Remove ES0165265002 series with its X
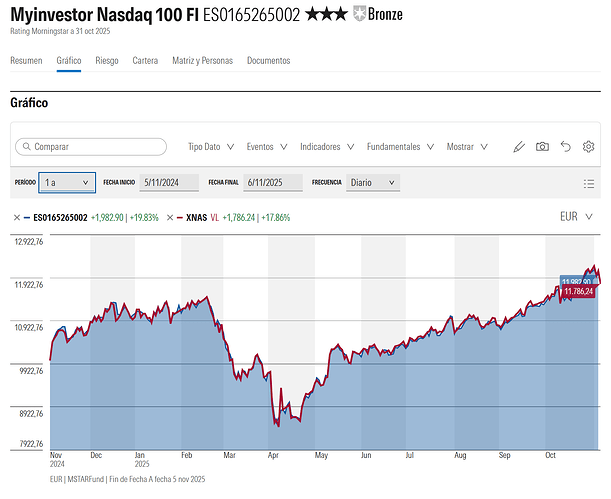 coord(17,217)
